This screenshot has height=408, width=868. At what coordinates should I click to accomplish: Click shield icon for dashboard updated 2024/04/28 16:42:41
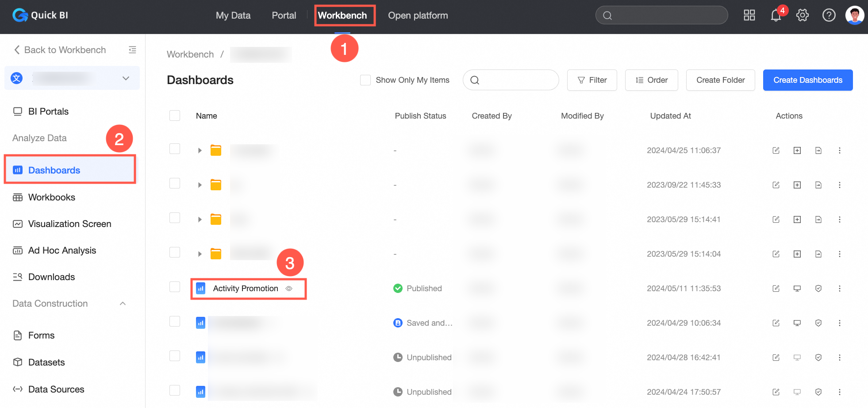(x=818, y=358)
